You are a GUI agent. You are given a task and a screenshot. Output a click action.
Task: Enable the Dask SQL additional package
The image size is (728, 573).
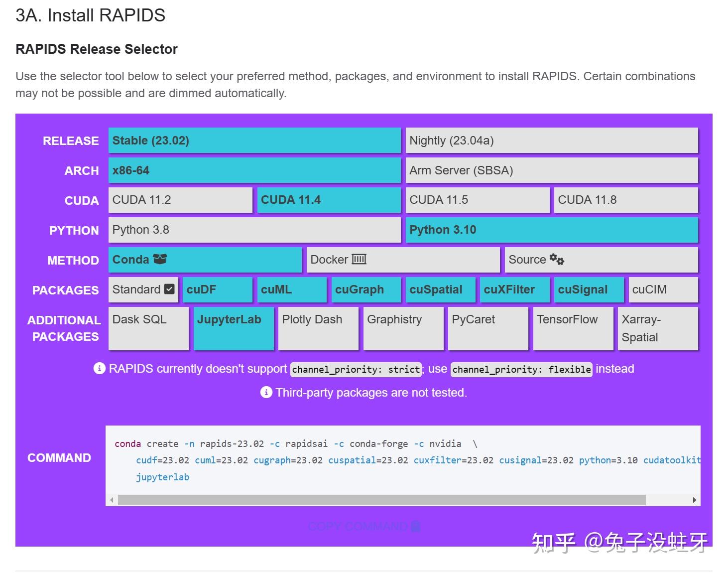click(148, 329)
